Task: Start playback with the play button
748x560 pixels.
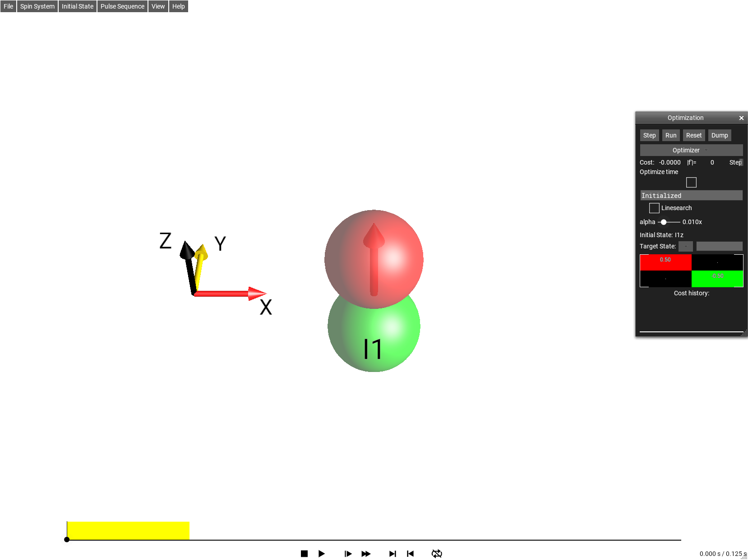Action: click(x=322, y=554)
